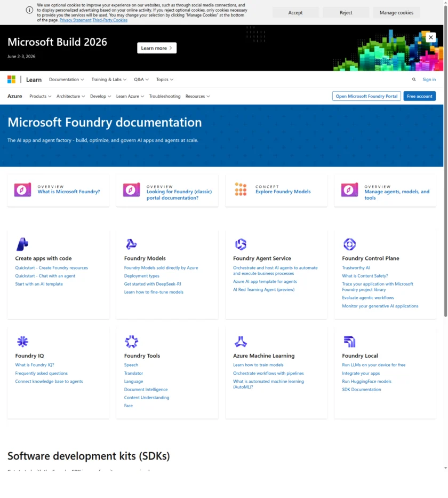Open the Q&A menu
The height and width of the screenshot is (498, 448).
(x=140, y=79)
